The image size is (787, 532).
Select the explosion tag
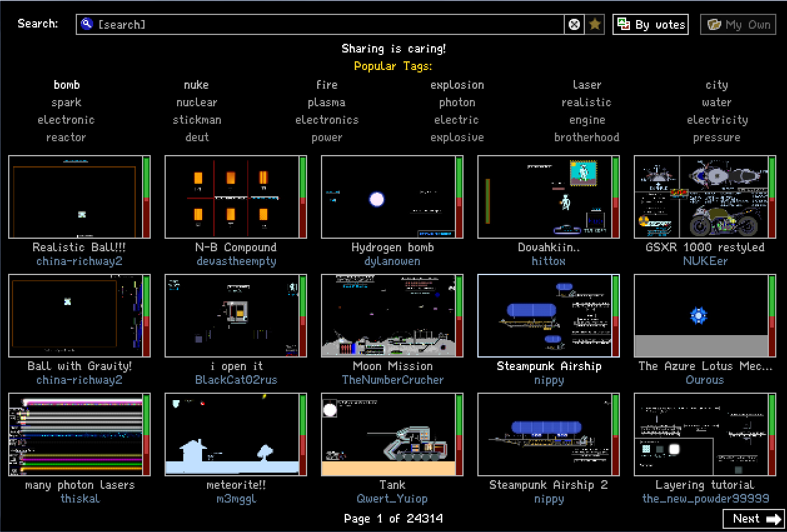(457, 85)
